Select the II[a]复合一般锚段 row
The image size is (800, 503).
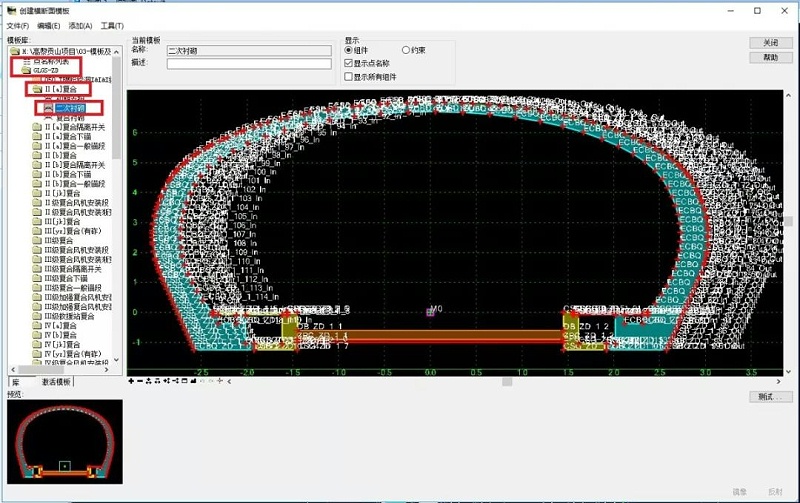[74, 146]
